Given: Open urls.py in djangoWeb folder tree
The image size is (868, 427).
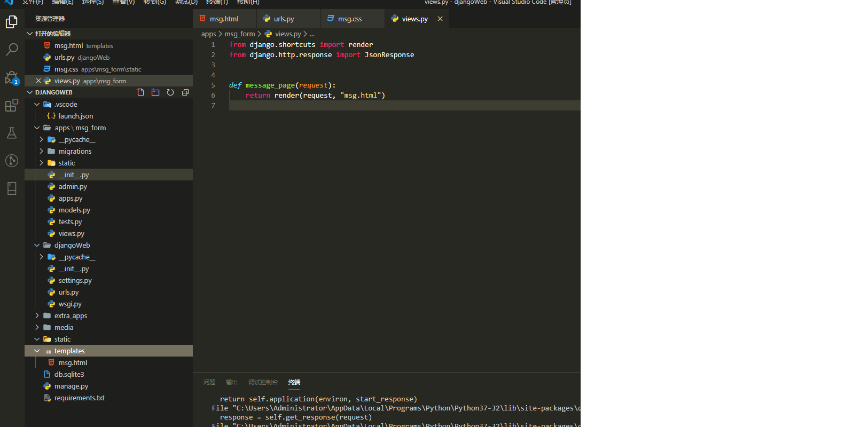Looking at the screenshot, I should tap(108, 292).
